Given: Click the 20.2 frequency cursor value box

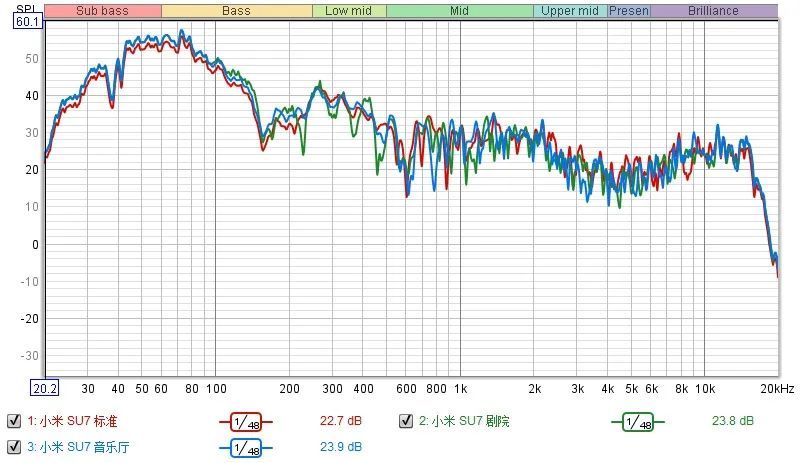Looking at the screenshot, I should click(x=45, y=388).
